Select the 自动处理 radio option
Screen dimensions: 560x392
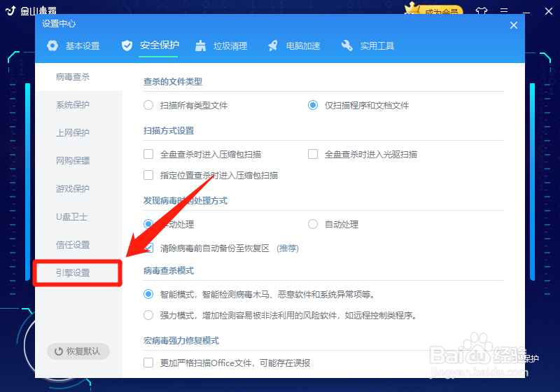313,224
